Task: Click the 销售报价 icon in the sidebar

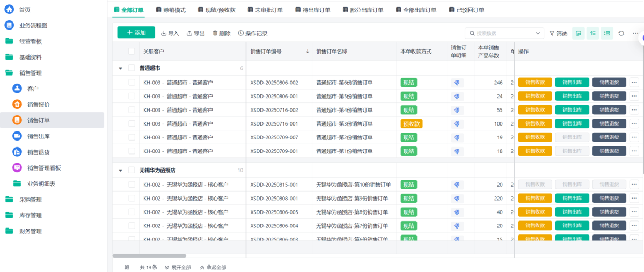Action: point(17,105)
